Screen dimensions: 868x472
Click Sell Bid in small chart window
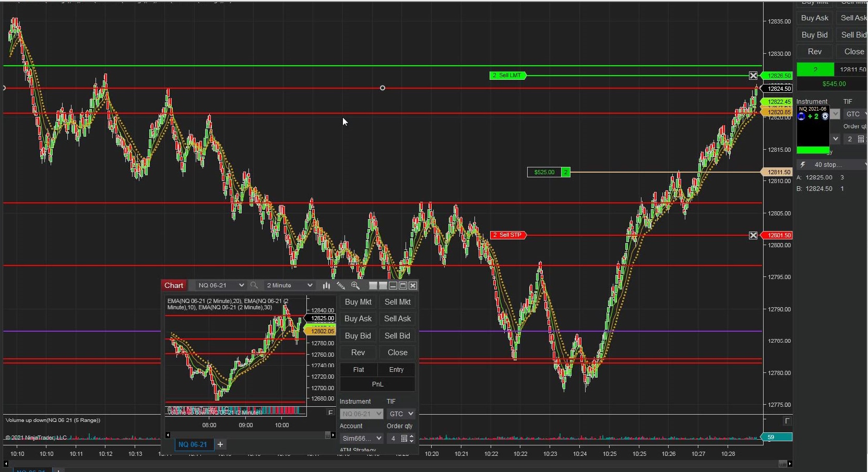(398, 336)
